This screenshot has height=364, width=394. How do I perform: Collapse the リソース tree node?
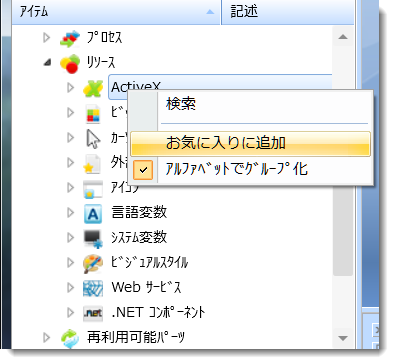click(x=48, y=63)
